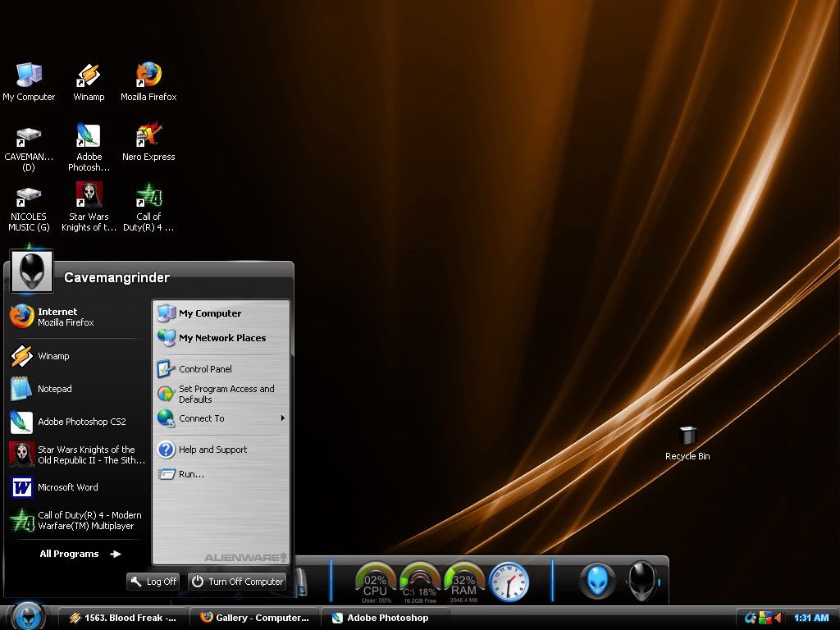The height and width of the screenshot is (630, 840).
Task: Expand All Programs in the Start menu
Action: (80, 554)
